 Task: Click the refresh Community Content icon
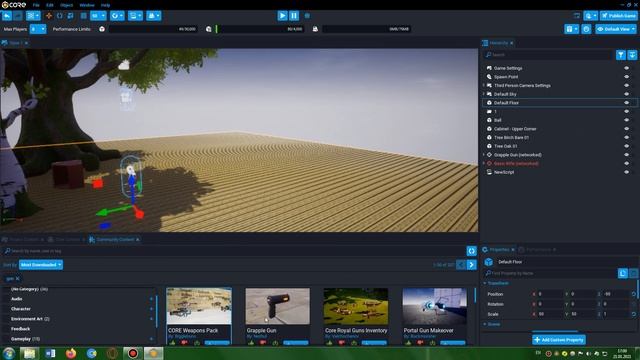coord(471,251)
